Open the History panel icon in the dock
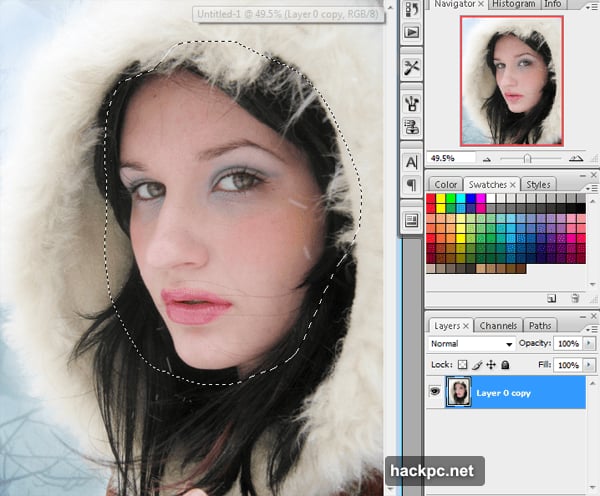Image resolution: width=600 pixels, height=496 pixels. pos(412,8)
